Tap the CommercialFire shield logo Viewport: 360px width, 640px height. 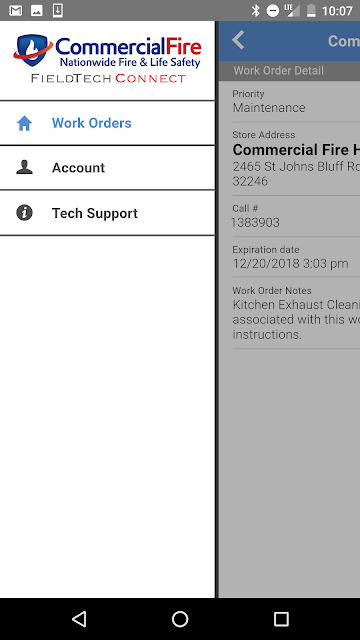click(33, 50)
